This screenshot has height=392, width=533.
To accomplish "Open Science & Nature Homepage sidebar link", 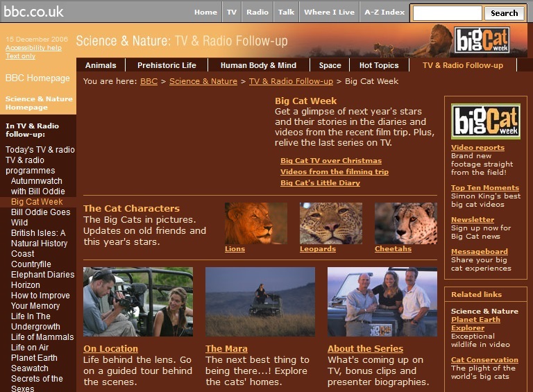I will 39,103.
